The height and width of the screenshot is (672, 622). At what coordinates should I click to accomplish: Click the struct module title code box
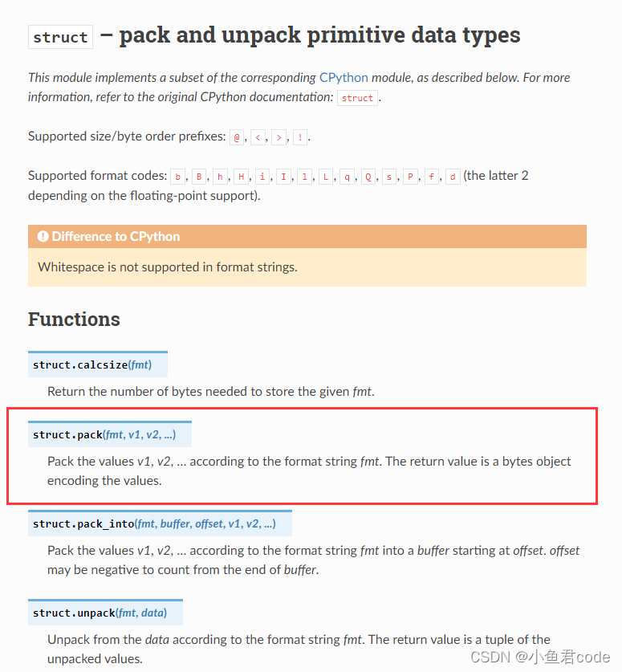tap(60, 37)
